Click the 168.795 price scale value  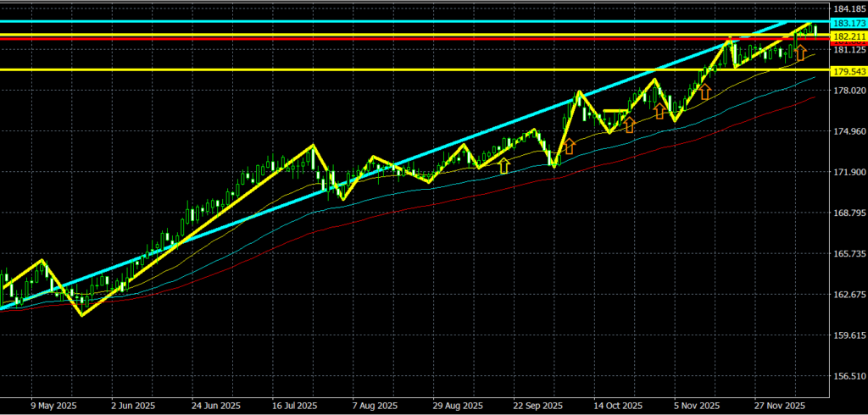846,213
